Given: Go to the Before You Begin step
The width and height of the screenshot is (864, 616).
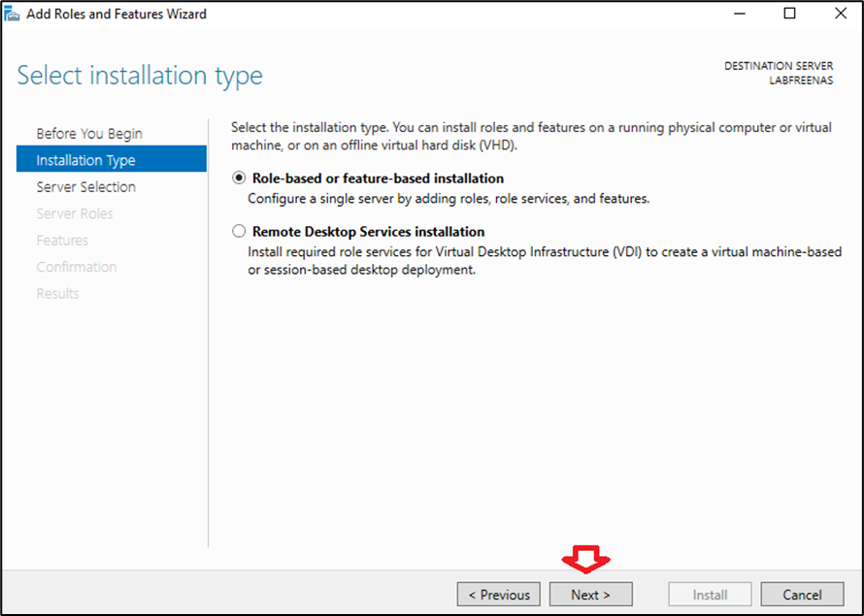Looking at the screenshot, I should [x=89, y=134].
